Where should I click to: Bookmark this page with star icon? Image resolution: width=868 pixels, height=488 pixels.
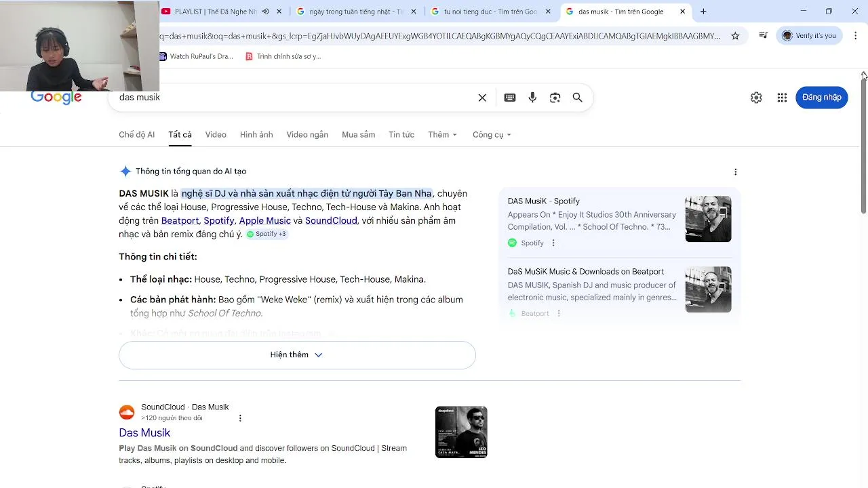coord(735,36)
